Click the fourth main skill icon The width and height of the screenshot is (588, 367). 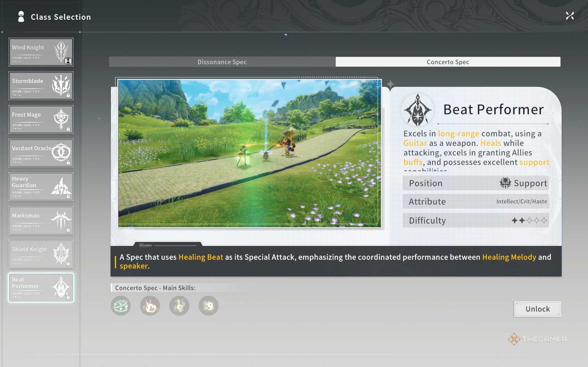point(208,306)
